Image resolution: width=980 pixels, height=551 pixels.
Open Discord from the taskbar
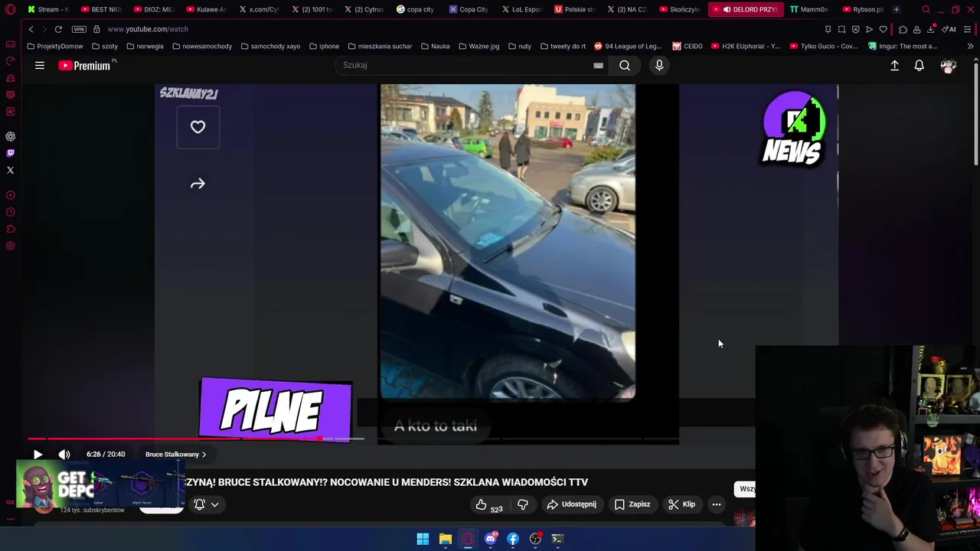click(x=490, y=540)
